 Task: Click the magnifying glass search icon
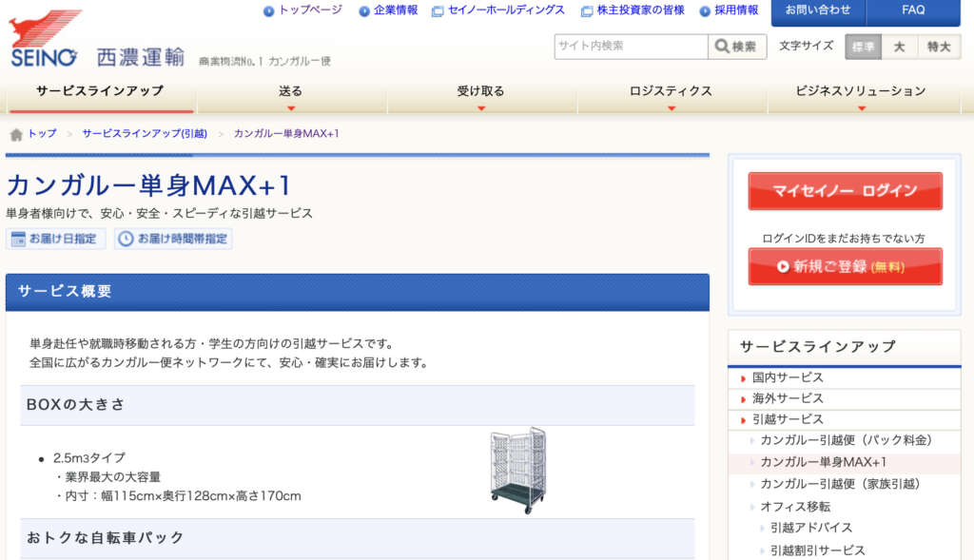point(722,47)
